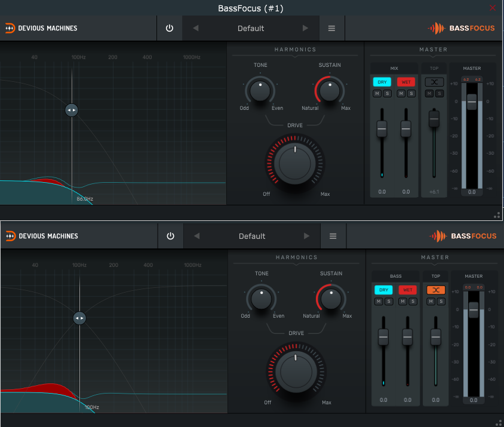Click the TOP fader handle in lower instance

tap(435, 337)
